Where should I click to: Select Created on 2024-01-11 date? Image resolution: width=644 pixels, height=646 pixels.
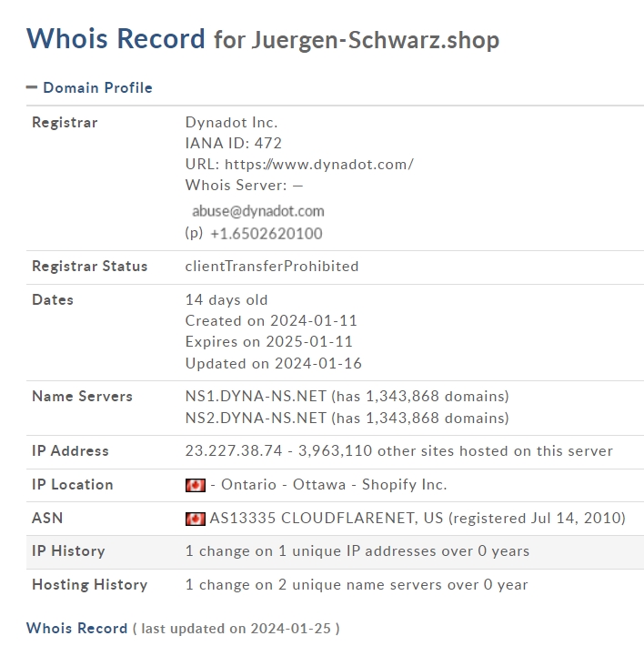click(x=271, y=320)
